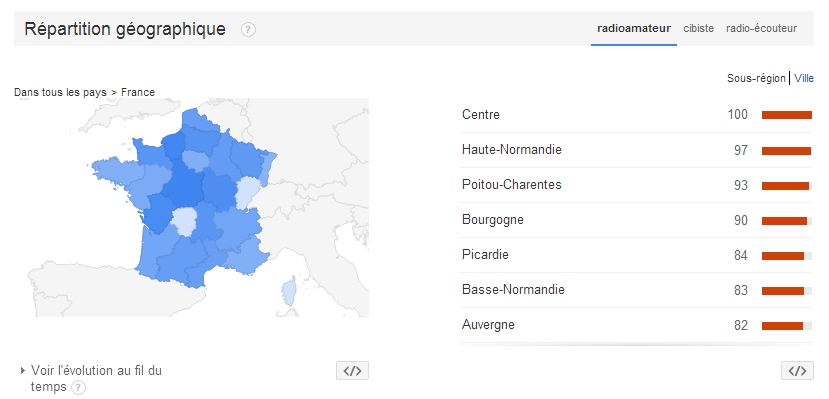
Task: Switch to the radio-écouteur tab
Action: click(761, 29)
